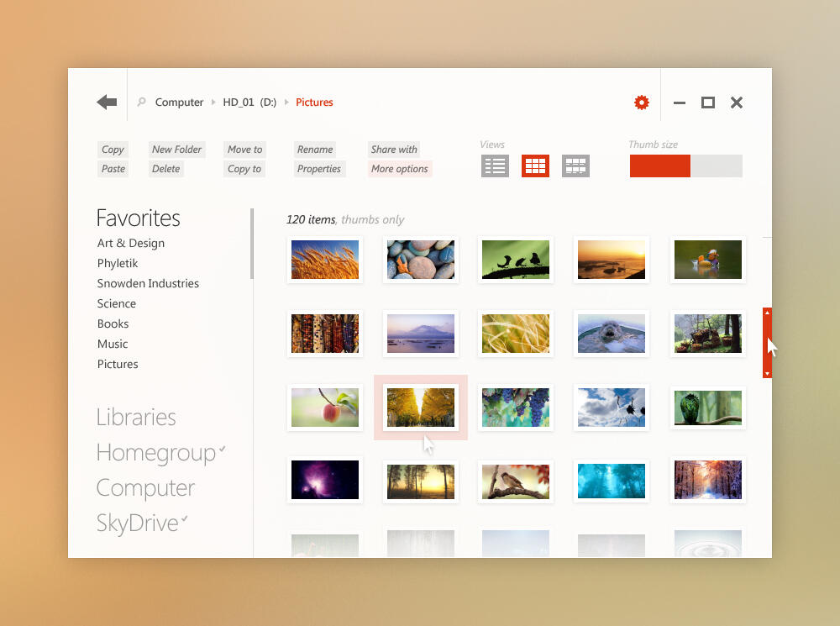Viewport: 840px width, 626px height.
Task: Click the New Folder button
Action: click(x=176, y=150)
